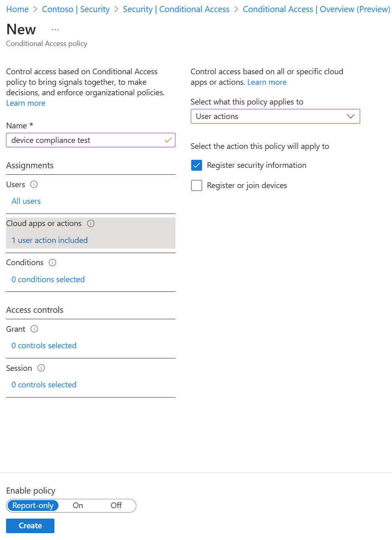Navigate to Security | Conditional Access breadcrumb
The height and width of the screenshot is (540, 392).
176,9
